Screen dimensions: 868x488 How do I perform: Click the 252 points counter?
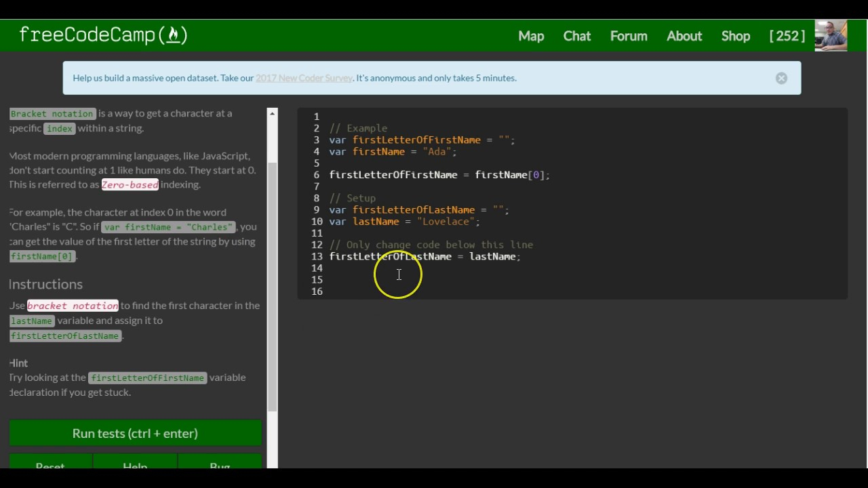(x=787, y=36)
